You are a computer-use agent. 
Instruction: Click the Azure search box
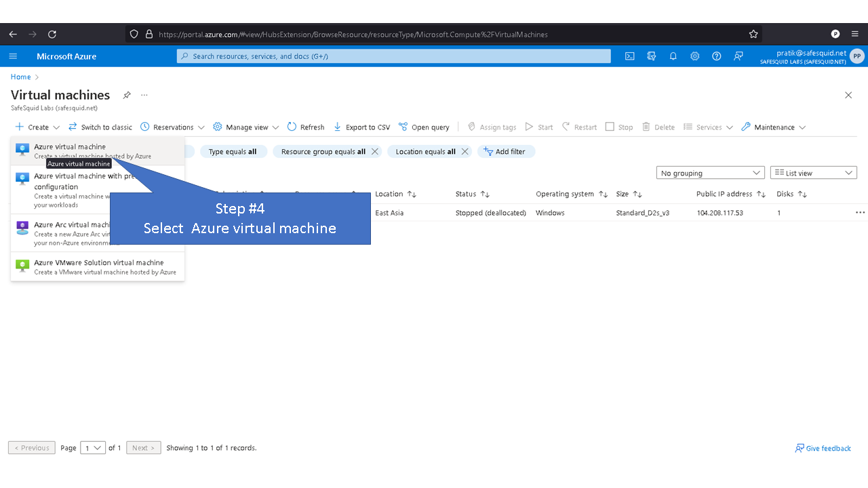tap(393, 56)
